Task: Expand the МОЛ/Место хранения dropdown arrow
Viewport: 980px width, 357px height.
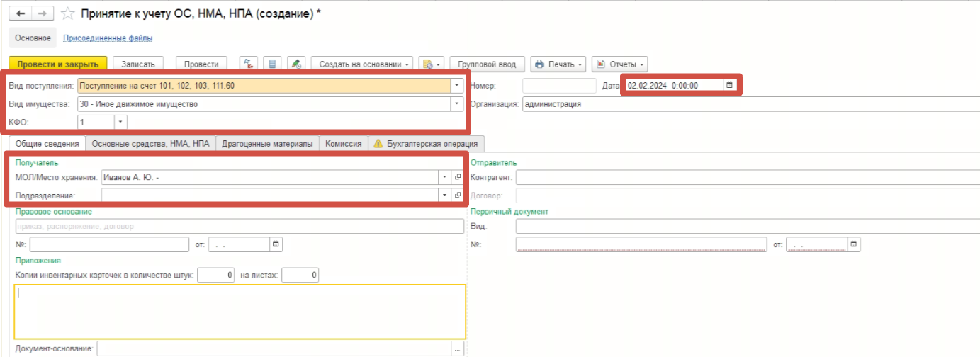Action: pyautogui.click(x=445, y=176)
